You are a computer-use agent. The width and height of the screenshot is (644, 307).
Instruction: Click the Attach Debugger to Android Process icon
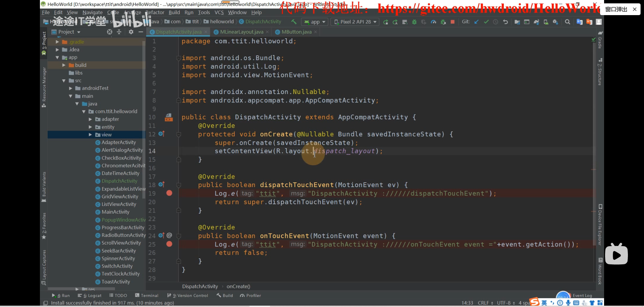point(443,22)
